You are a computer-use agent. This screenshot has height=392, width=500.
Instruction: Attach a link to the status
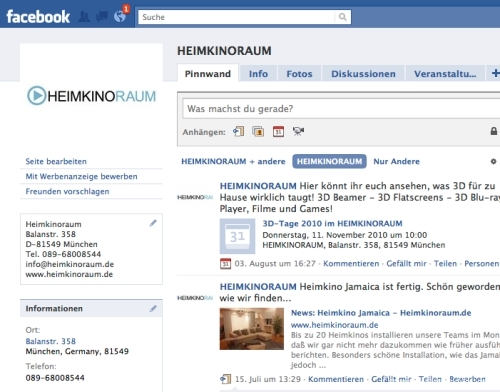point(239,132)
